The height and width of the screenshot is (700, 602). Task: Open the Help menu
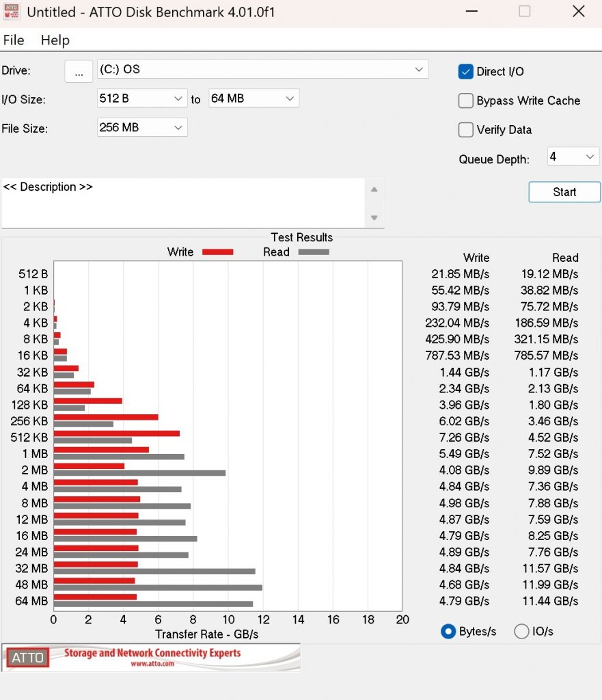55,40
